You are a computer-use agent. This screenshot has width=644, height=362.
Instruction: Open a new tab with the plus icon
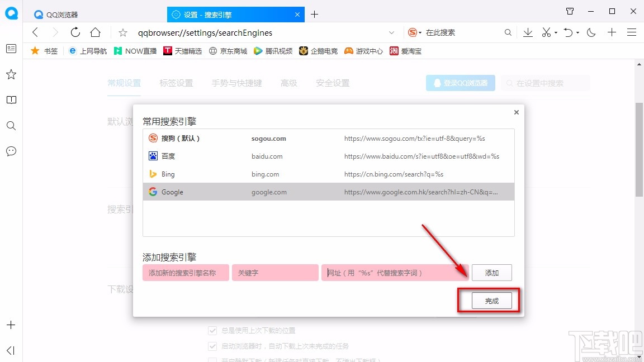pyautogui.click(x=314, y=14)
